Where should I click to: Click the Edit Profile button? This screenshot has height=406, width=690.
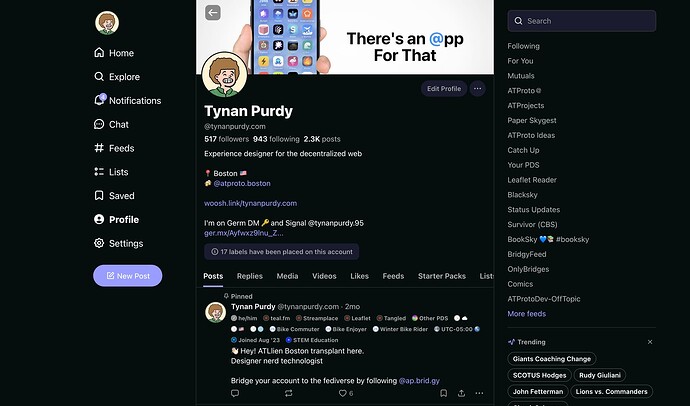point(444,89)
